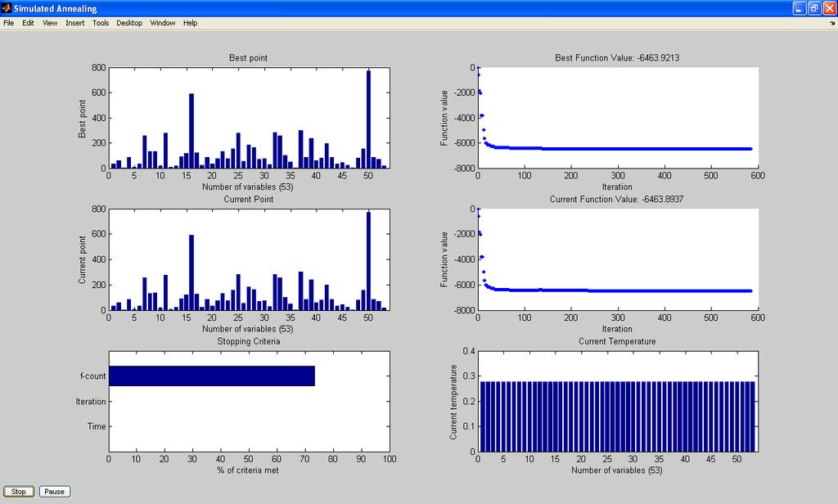This screenshot has width=838, height=504.
Task: Click the 'f-count' row label
Action: coord(93,376)
